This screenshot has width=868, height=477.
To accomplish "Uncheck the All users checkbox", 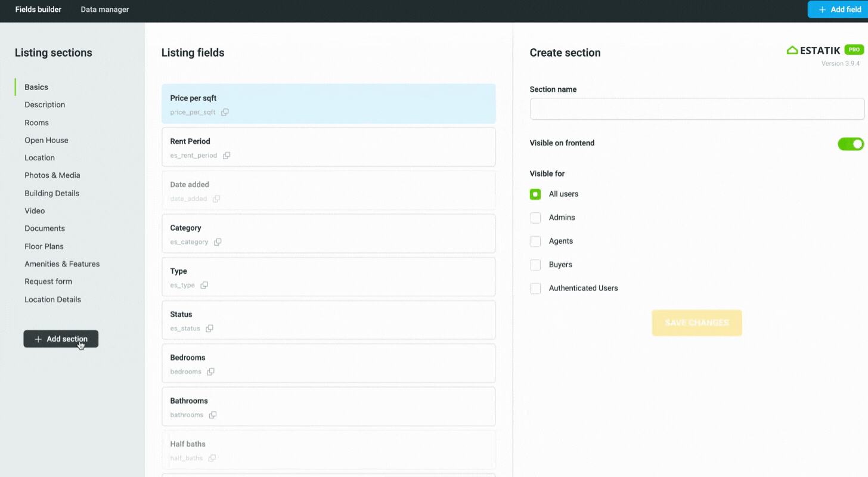I will click(x=535, y=194).
